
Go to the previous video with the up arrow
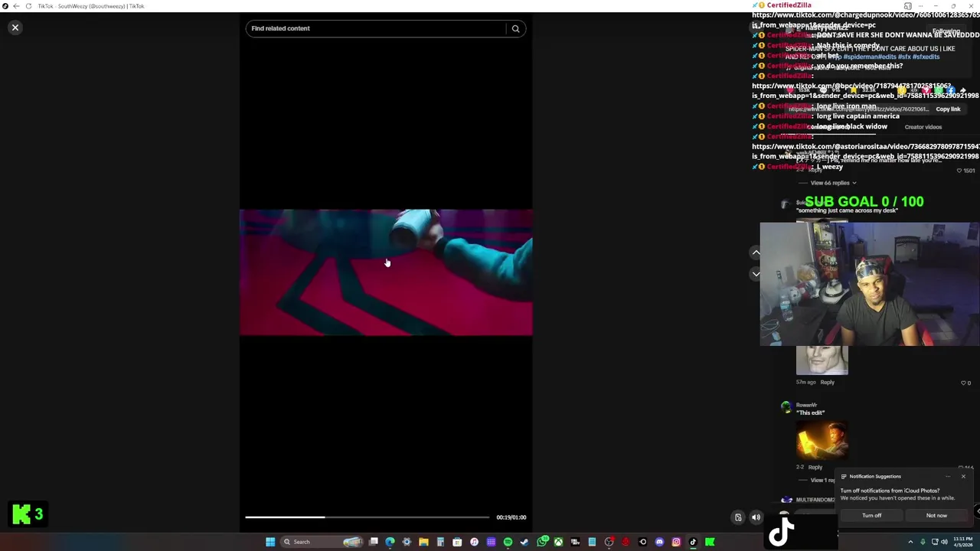coord(756,253)
